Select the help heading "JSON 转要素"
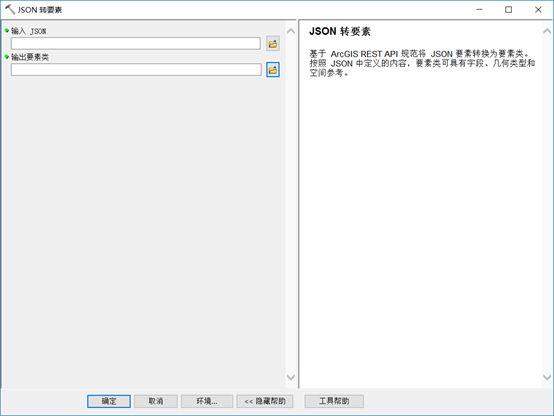The image size is (554, 416). tap(340, 31)
